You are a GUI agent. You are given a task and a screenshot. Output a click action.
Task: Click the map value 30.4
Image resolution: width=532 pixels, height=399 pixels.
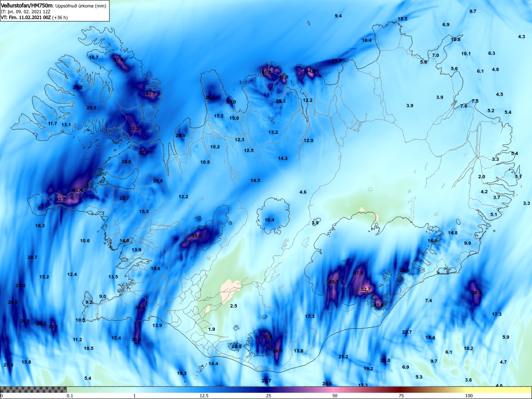coord(140,308)
